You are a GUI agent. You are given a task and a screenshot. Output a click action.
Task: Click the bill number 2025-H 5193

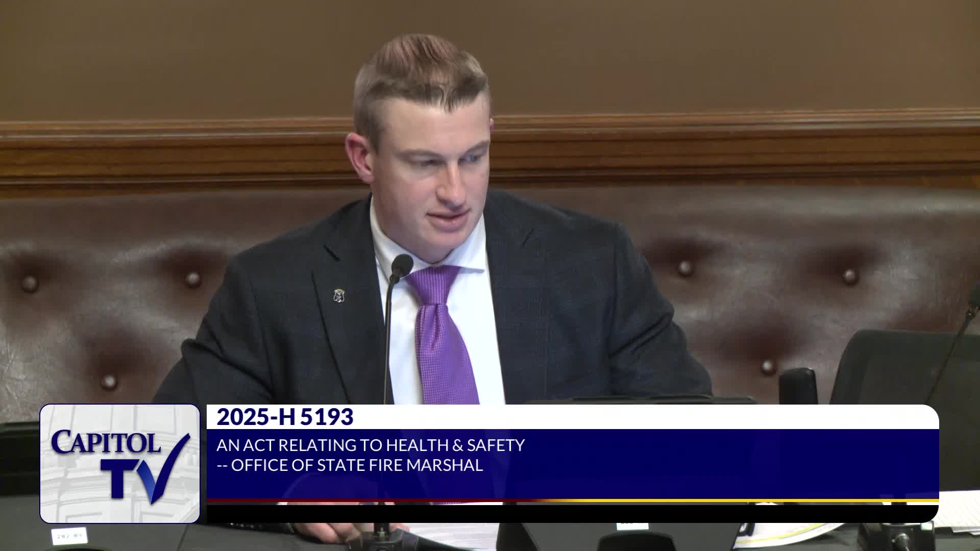(x=284, y=417)
